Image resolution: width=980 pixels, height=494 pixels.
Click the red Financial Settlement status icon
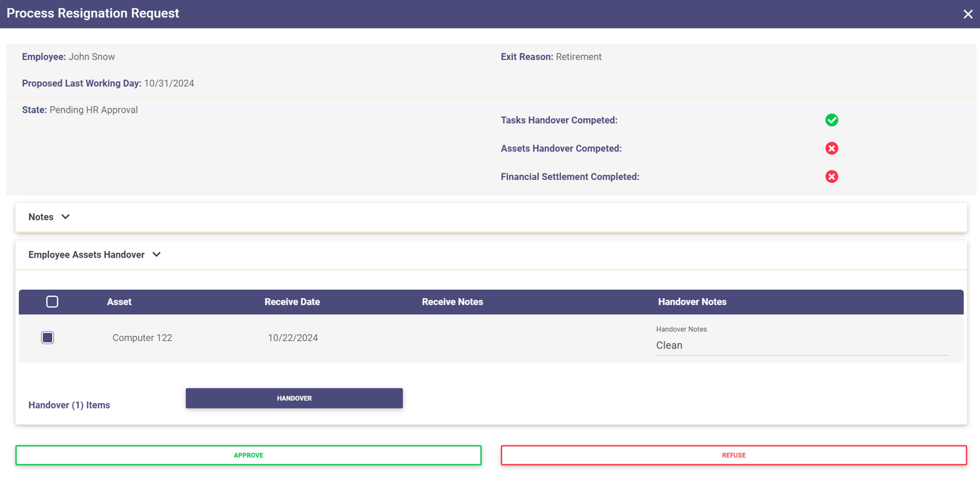(x=832, y=177)
